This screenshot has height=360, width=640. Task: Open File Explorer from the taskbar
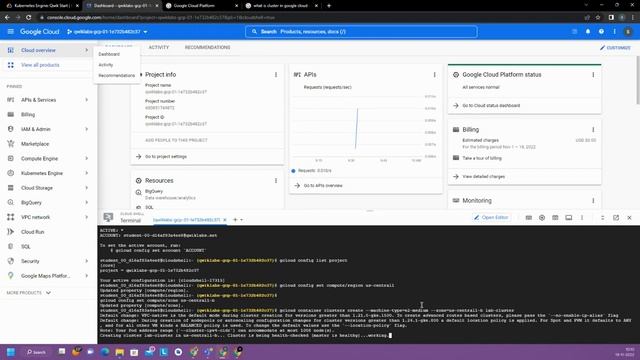coord(120,352)
